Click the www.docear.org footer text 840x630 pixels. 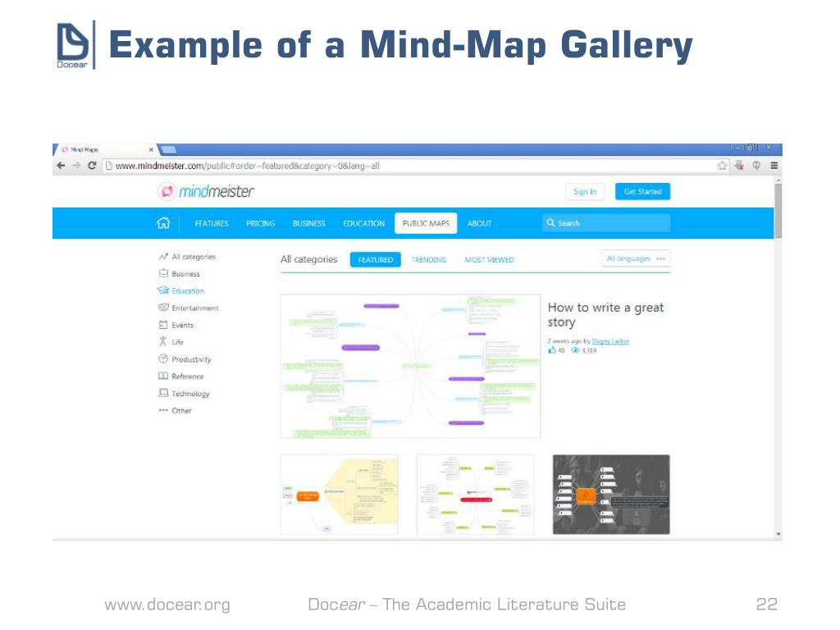167,605
